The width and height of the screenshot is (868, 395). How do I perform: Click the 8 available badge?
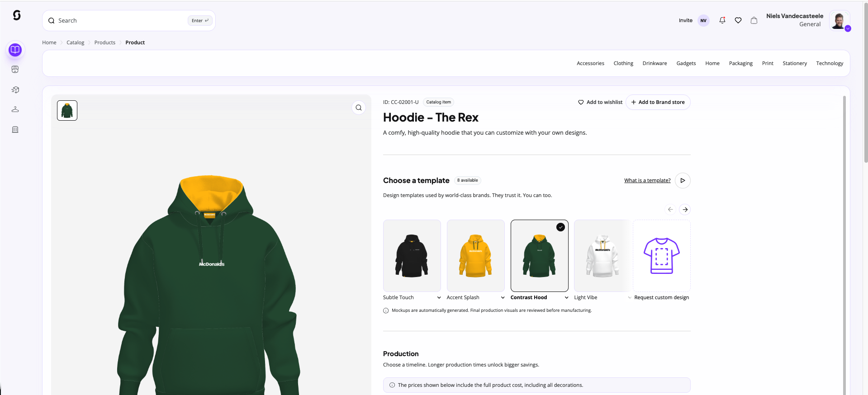[x=467, y=180]
